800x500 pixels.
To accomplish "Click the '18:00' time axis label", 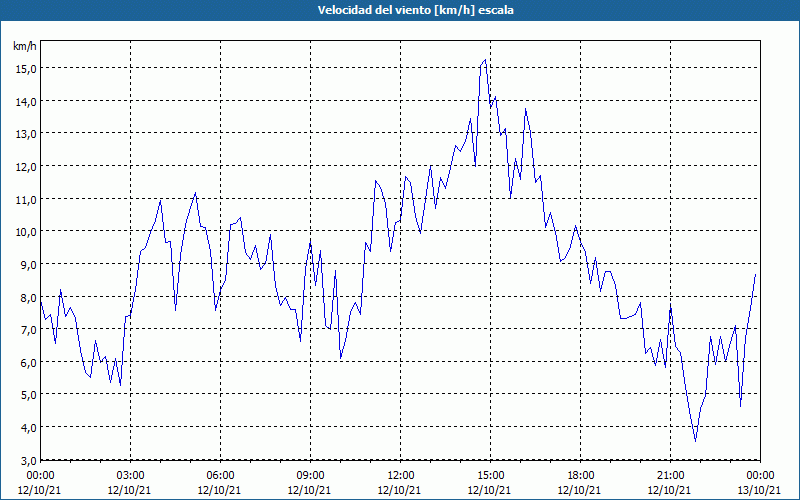I will click(580, 476).
